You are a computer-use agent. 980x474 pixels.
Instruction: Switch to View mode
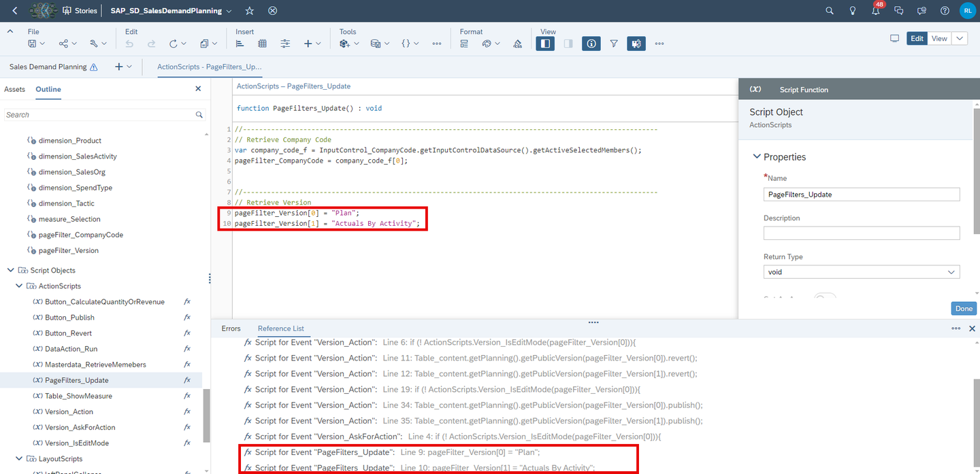click(x=939, y=39)
